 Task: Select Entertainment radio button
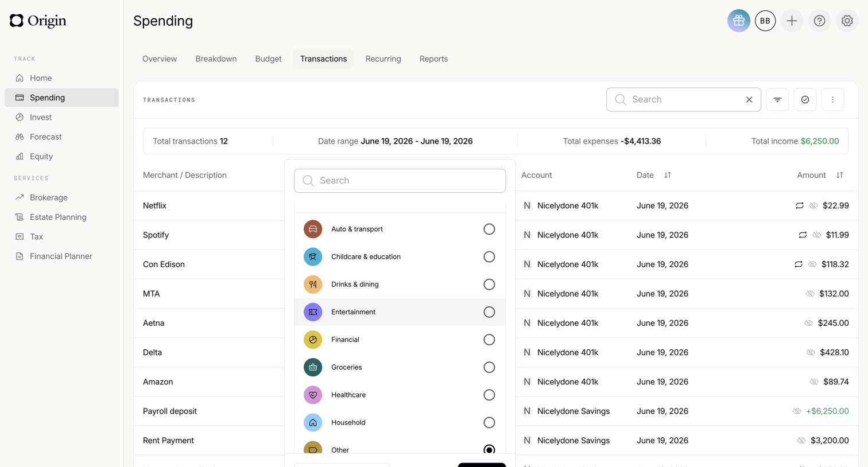coord(489,312)
